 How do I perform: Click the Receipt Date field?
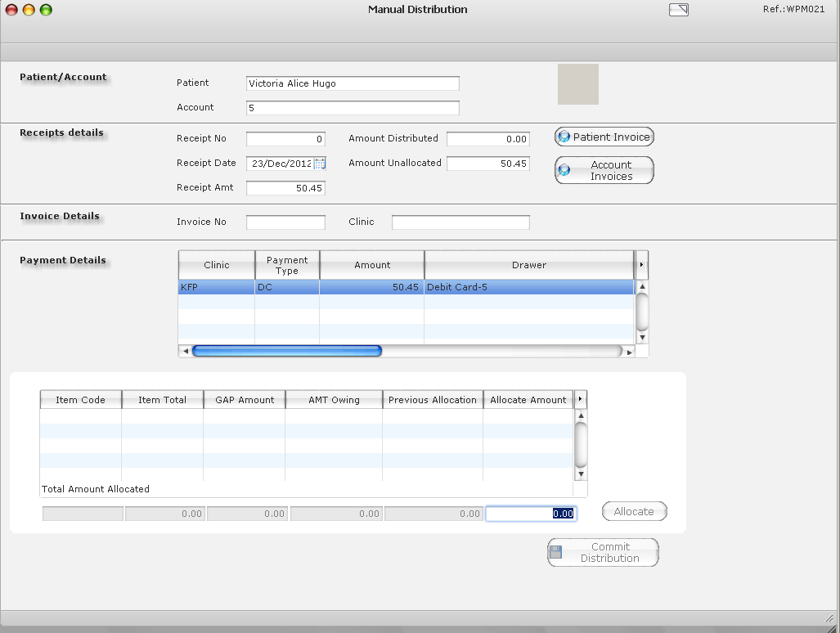point(281,164)
